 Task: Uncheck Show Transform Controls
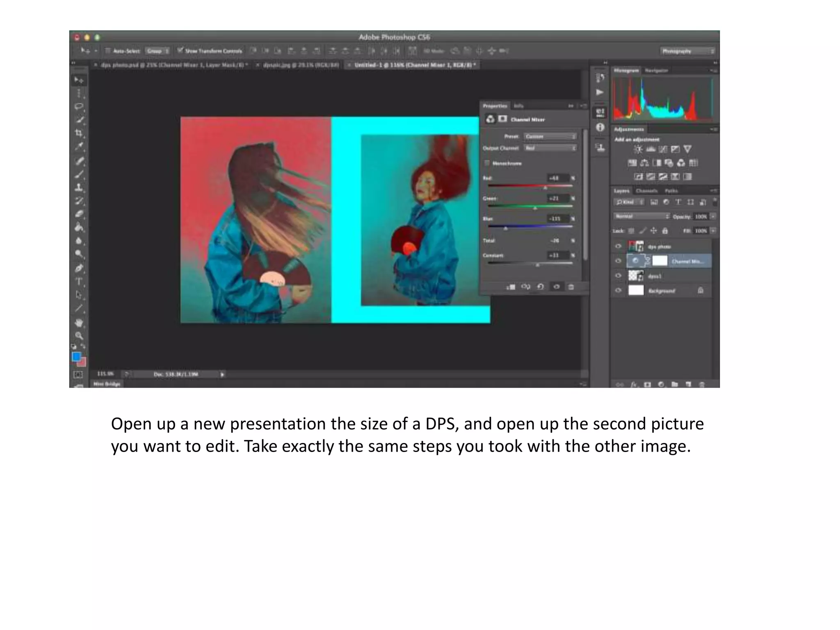coord(180,50)
